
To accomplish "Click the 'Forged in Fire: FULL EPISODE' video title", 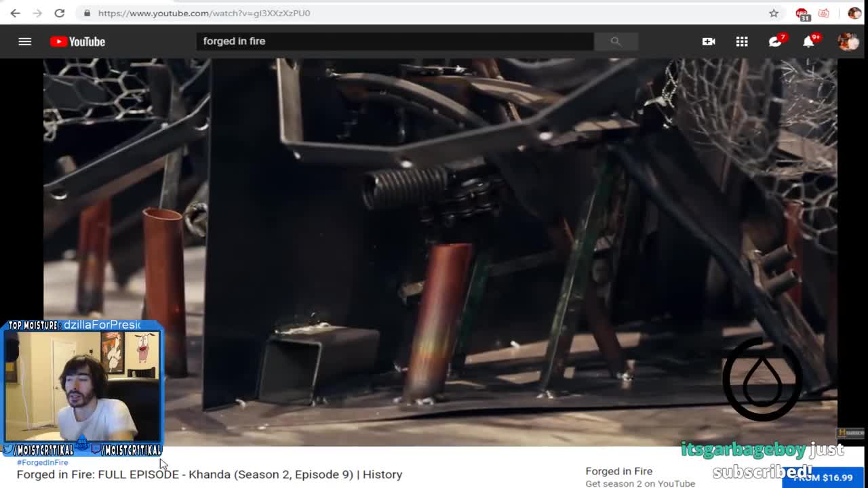I will (x=210, y=474).
